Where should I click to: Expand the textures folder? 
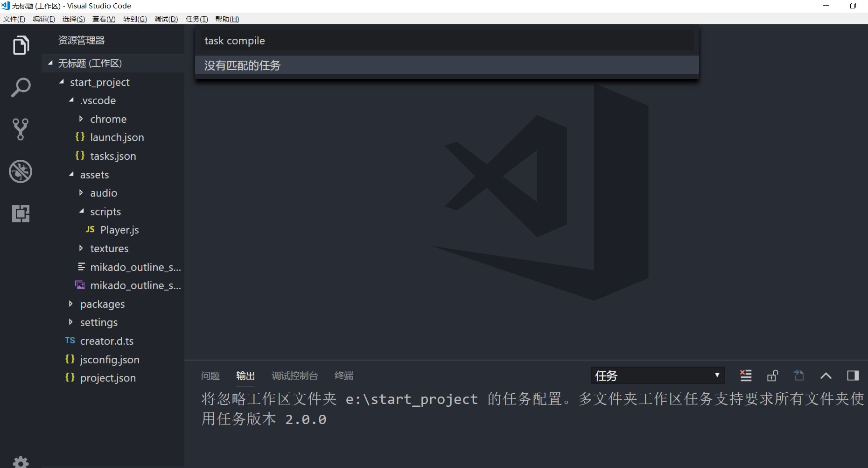tap(113, 248)
